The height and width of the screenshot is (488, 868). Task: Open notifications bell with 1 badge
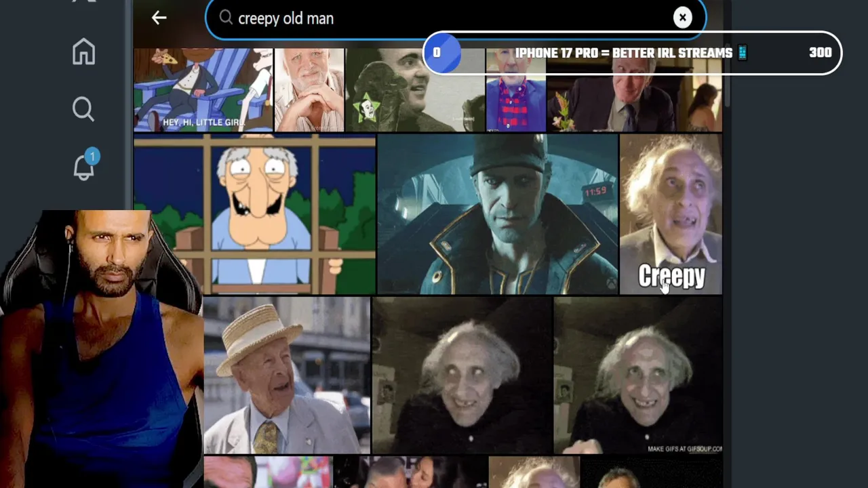click(85, 165)
